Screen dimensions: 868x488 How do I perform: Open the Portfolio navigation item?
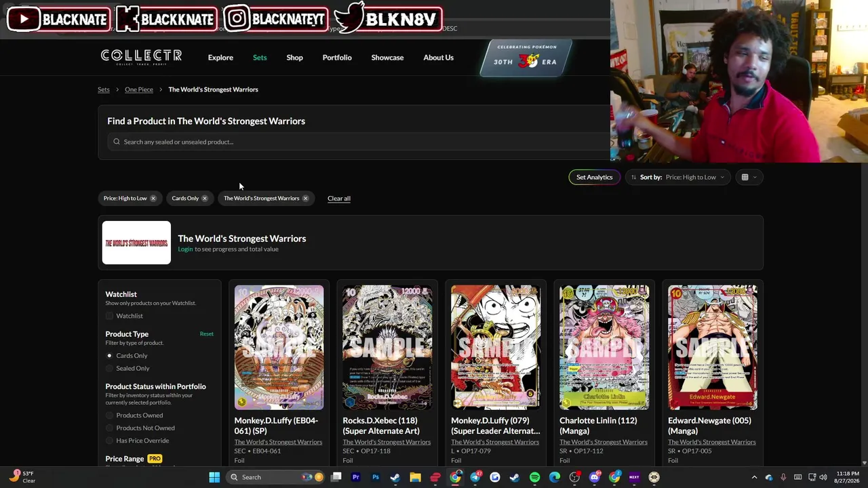point(337,58)
